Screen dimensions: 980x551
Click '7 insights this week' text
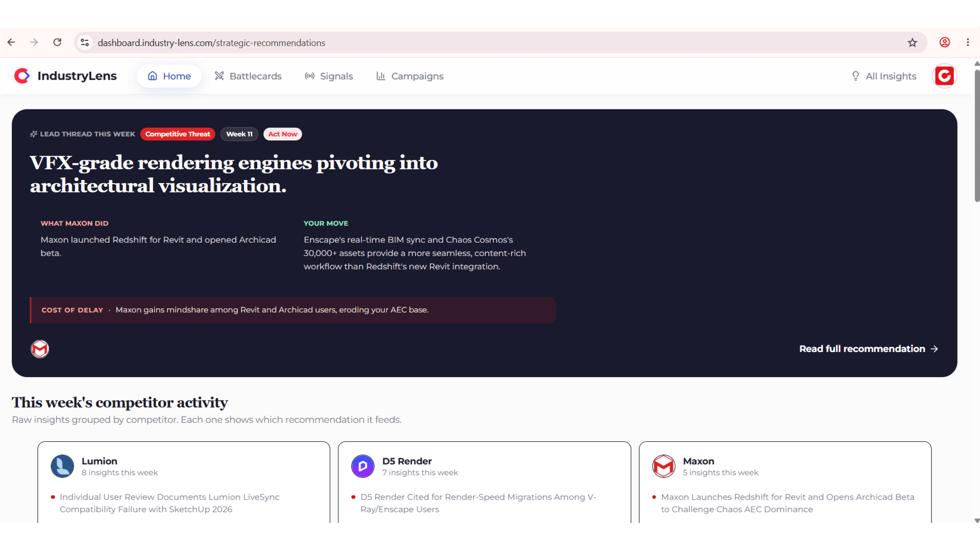point(420,473)
